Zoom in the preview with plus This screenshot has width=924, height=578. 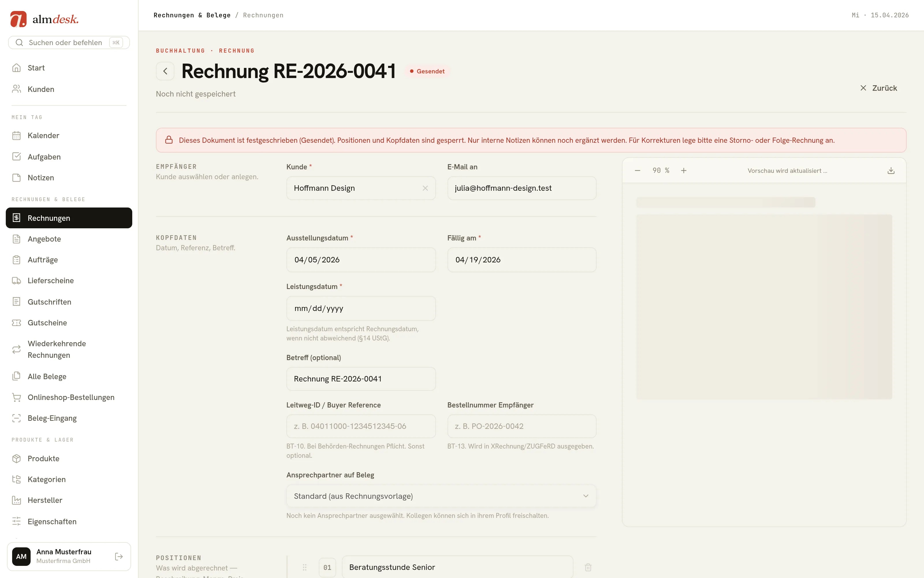point(683,171)
